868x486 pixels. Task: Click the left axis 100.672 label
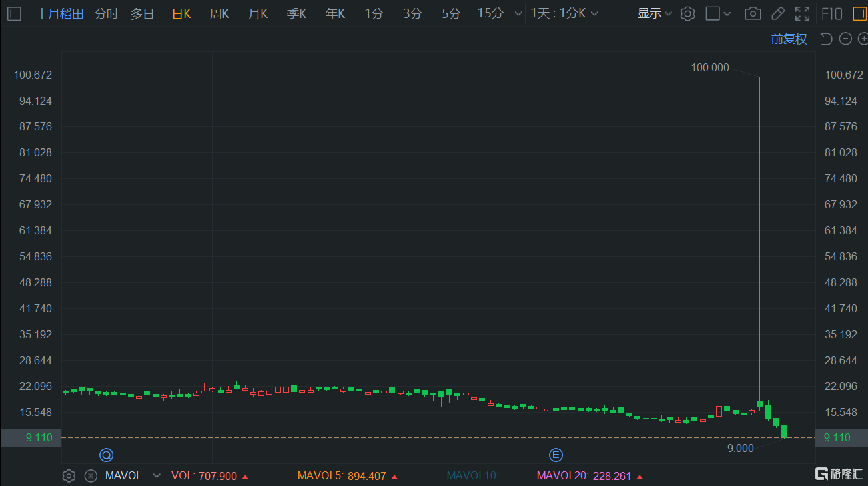coord(33,75)
